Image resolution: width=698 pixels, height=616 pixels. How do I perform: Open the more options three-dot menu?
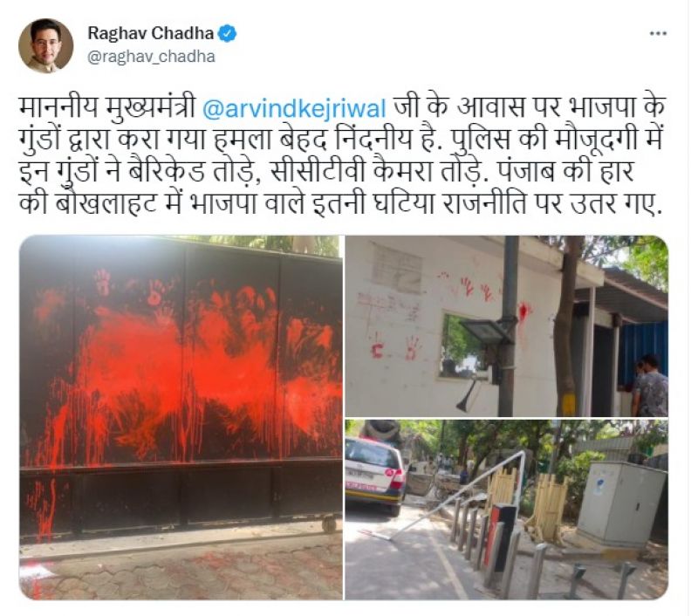pos(658,33)
